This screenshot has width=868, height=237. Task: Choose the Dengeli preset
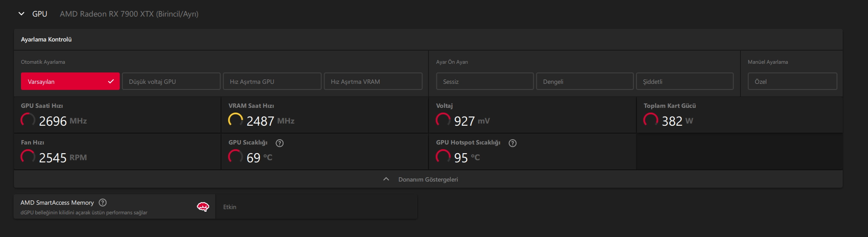(x=585, y=81)
